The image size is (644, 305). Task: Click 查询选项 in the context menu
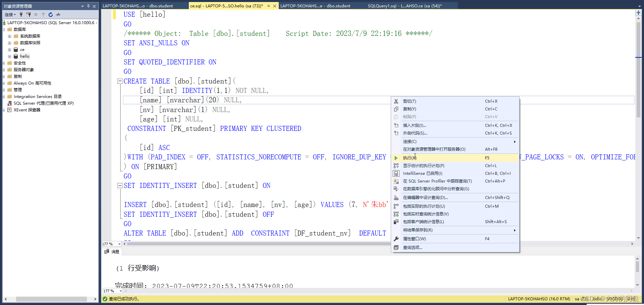(x=413, y=248)
